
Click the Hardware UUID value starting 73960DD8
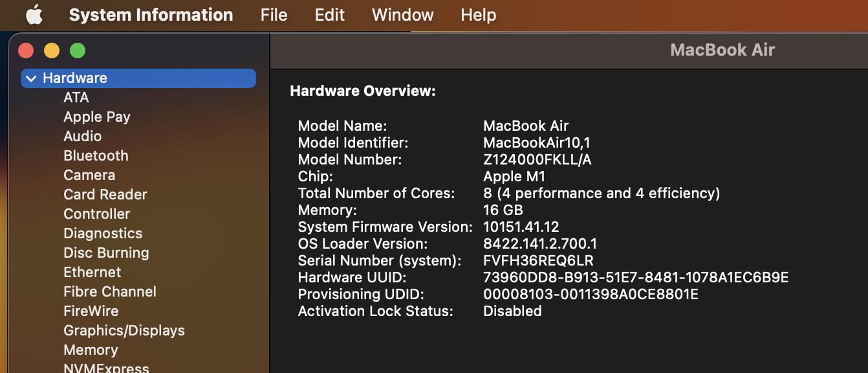(x=636, y=277)
